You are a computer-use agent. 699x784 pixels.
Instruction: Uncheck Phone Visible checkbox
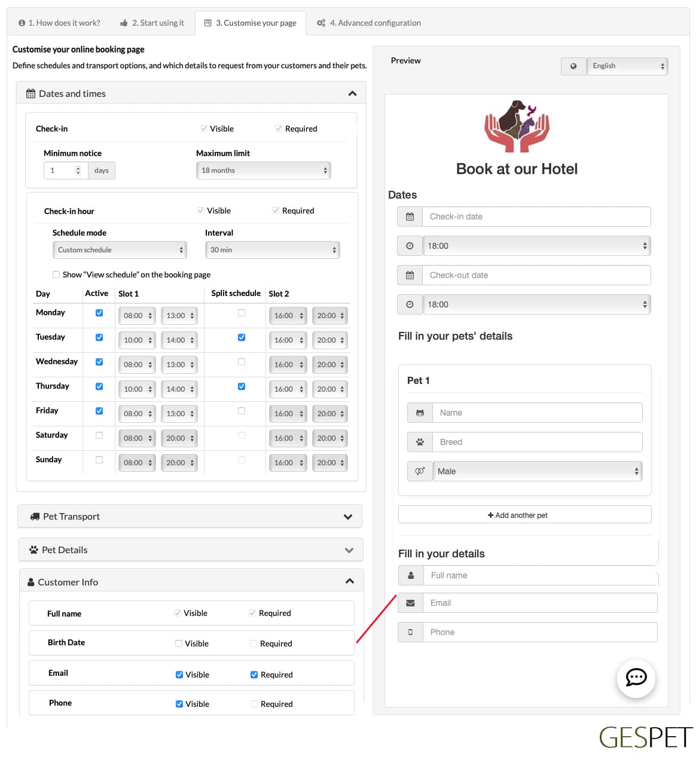(x=179, y=704)
